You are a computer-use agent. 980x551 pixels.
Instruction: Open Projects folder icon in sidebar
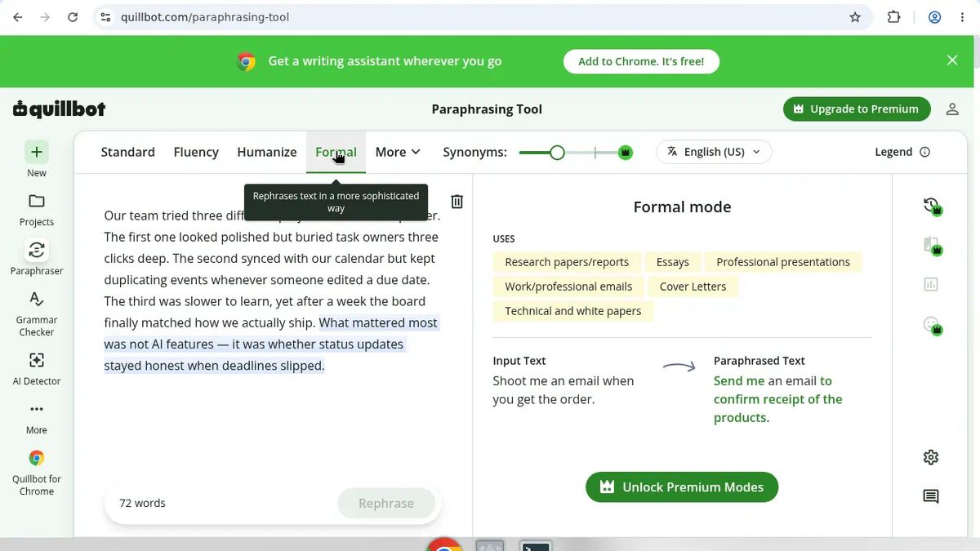coord(37,201)
